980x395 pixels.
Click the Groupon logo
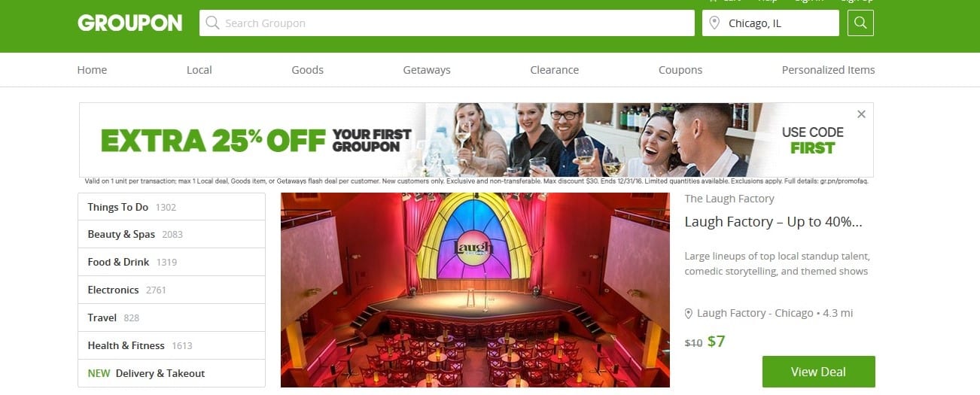[129, 23]
